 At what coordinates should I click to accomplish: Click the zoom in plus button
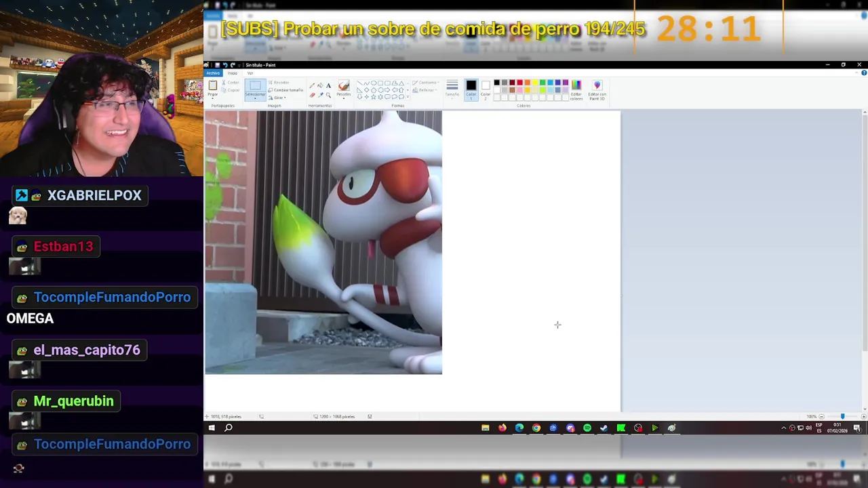(x=864, y=417)
